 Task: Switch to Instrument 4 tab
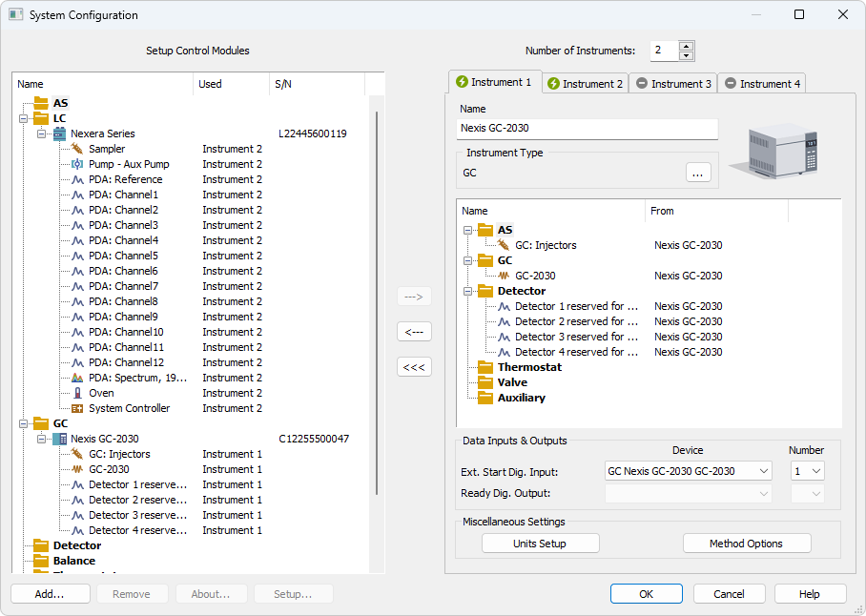coord(762,84)
